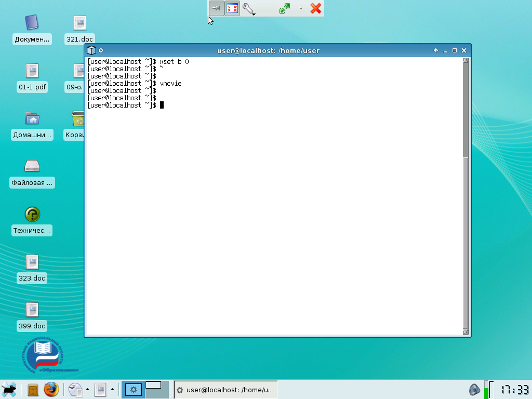Image resolution: width=532 pixels, height=399 pixels.
Task: Open the main application menu in the taskbar
Action: pos(9,390)
